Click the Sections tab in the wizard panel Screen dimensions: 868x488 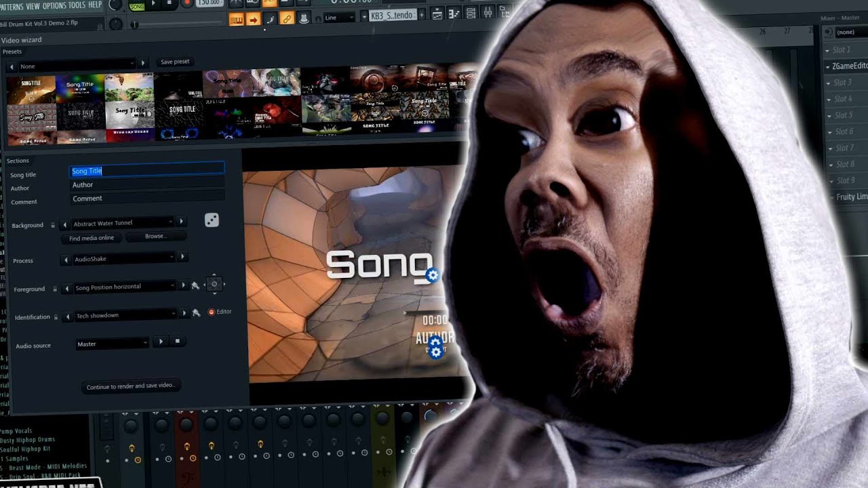pos(18,161)
